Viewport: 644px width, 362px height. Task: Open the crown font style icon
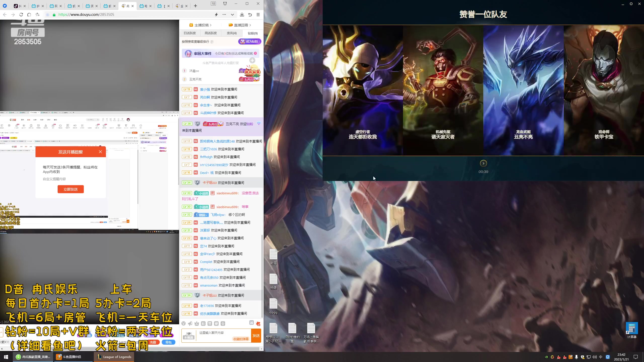(x=197, y=324)
